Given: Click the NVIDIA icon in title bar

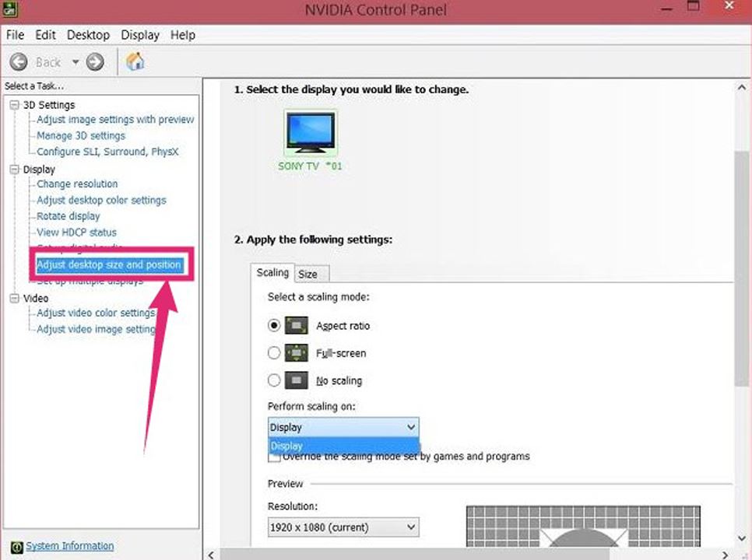Looking at the screenshot, I should coord(9,9).
